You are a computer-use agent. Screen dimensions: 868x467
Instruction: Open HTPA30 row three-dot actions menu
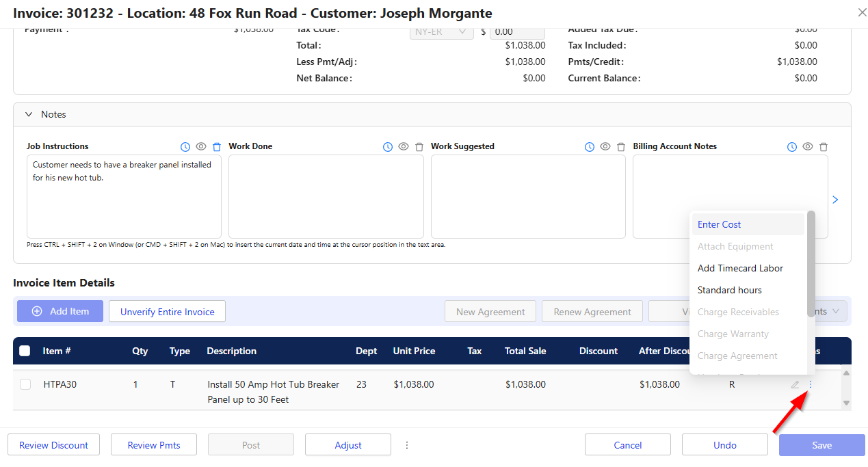[x=811, y=384]
